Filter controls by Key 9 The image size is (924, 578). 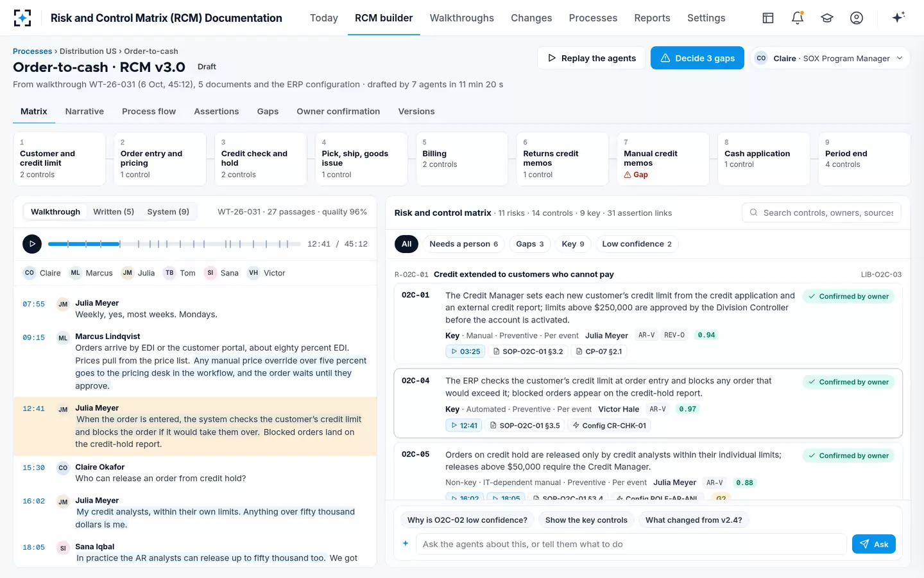click(x=573, y=244)
